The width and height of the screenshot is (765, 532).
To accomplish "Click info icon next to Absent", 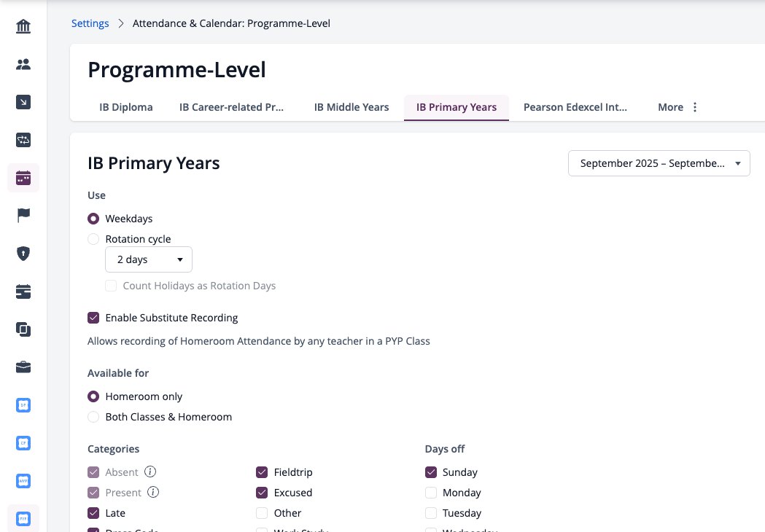I will click(150, 472).
